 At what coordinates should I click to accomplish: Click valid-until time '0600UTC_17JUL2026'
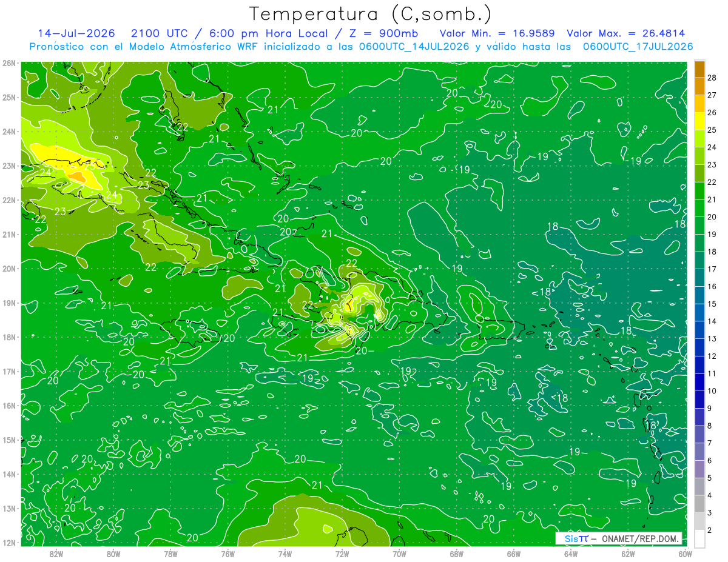[638, 46]
